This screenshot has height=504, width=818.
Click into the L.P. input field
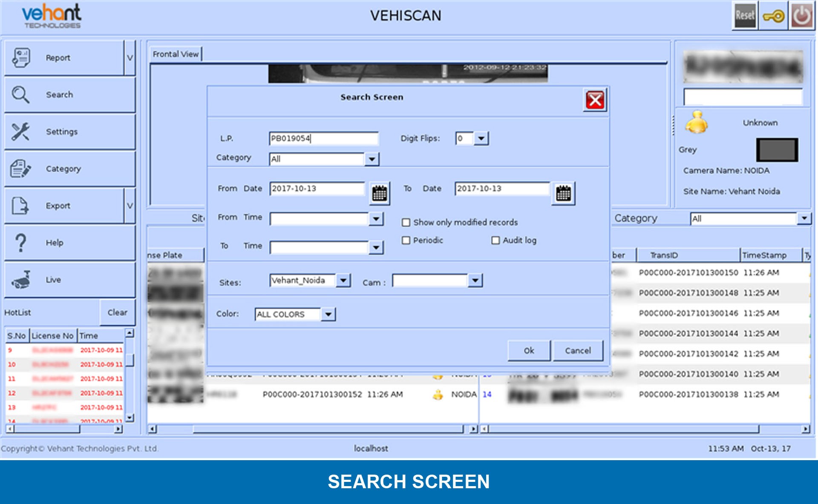[x=323, y=138]
